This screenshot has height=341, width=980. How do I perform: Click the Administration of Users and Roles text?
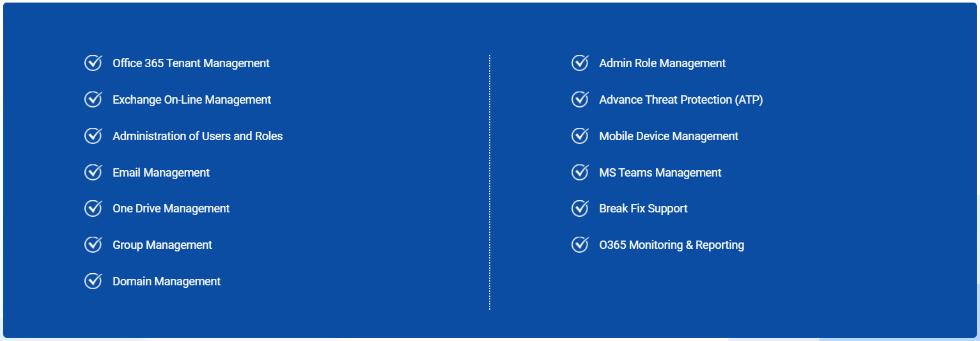(x=198, y=136)
